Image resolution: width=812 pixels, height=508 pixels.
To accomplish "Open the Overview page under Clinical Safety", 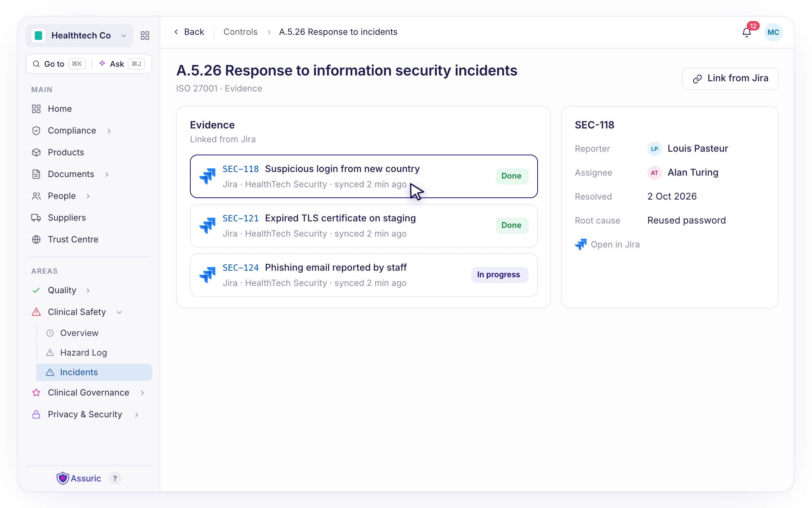I will point(94,333).
